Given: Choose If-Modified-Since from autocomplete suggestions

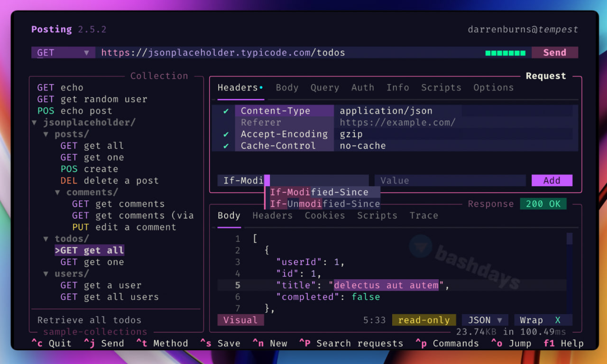Looking at the screenshot, I should pyautogui.click(x=319, y=192).
